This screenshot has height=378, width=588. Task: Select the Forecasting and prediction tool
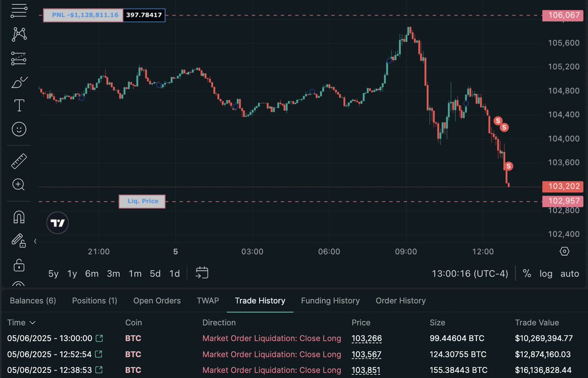point(19,58)
